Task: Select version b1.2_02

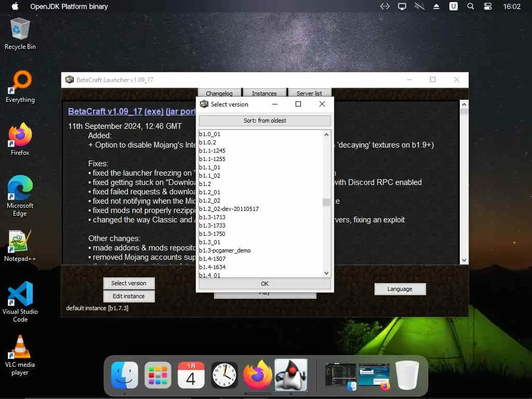Action: point(261,201)
